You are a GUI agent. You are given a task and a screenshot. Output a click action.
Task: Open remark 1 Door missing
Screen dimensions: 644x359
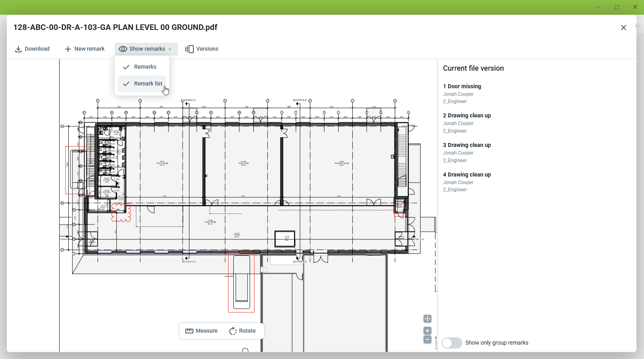point(462,87)
